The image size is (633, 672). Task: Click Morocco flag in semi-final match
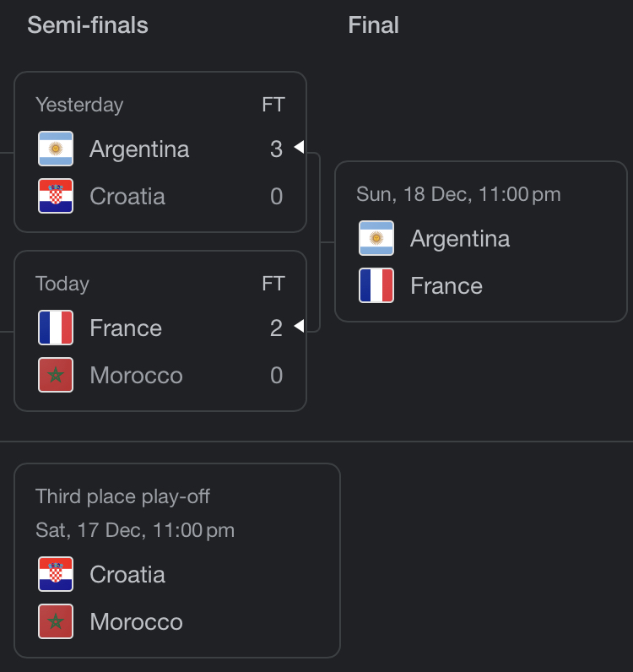[56, 375]
